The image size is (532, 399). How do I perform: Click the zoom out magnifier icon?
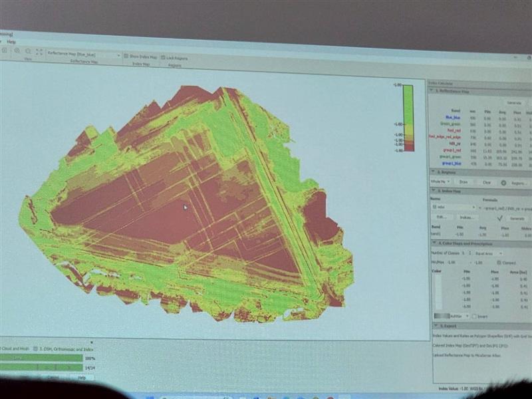tap(28, 51)
